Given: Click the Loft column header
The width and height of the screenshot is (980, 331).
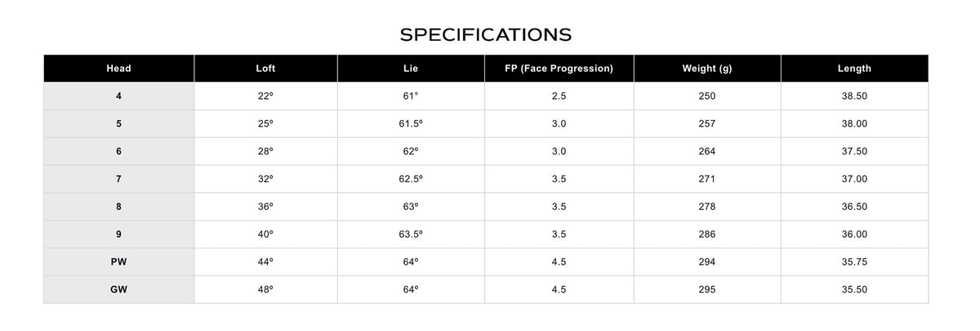Looking at the screenshot, I should 265,69.
